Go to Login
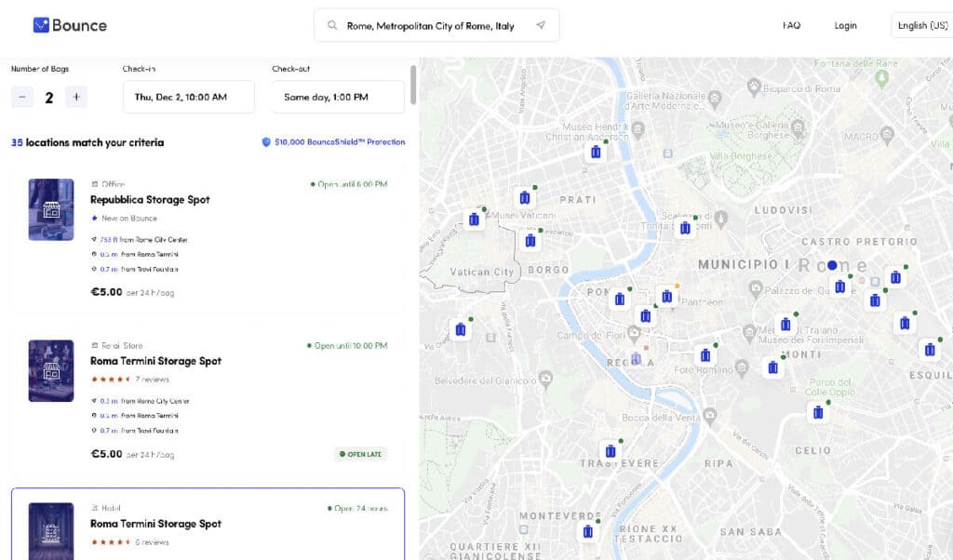953x560 pixels. point(845,26)
